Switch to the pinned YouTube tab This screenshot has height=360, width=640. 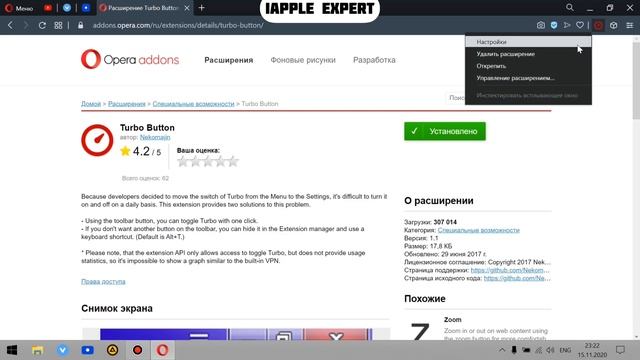tap(48, 8)
